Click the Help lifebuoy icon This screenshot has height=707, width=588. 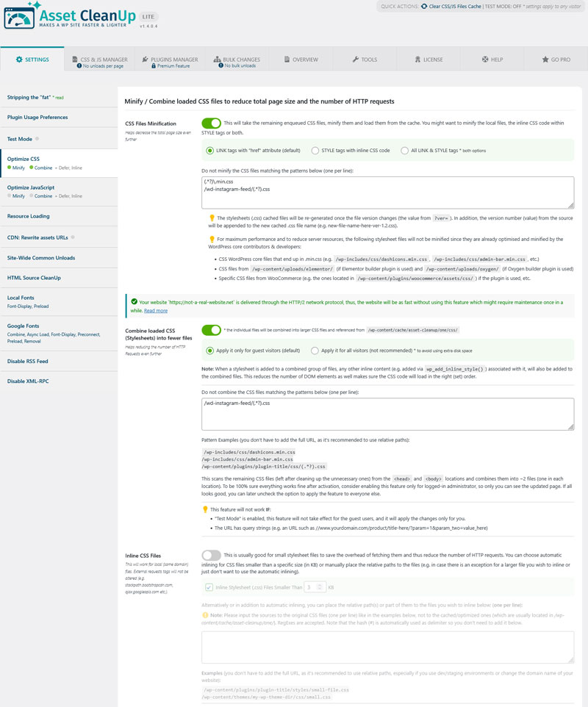coord(485,60)
